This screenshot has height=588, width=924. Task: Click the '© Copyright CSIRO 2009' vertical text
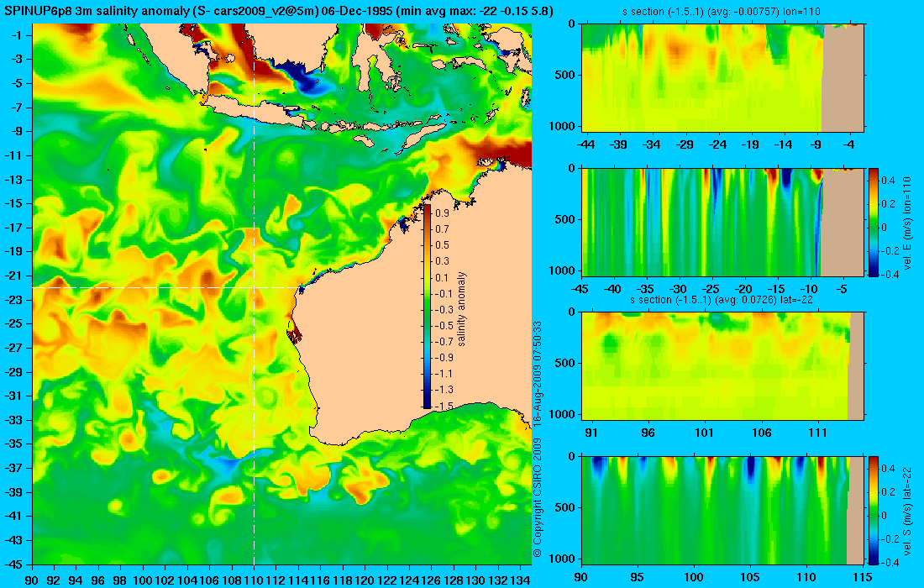[x=537, y=498]
